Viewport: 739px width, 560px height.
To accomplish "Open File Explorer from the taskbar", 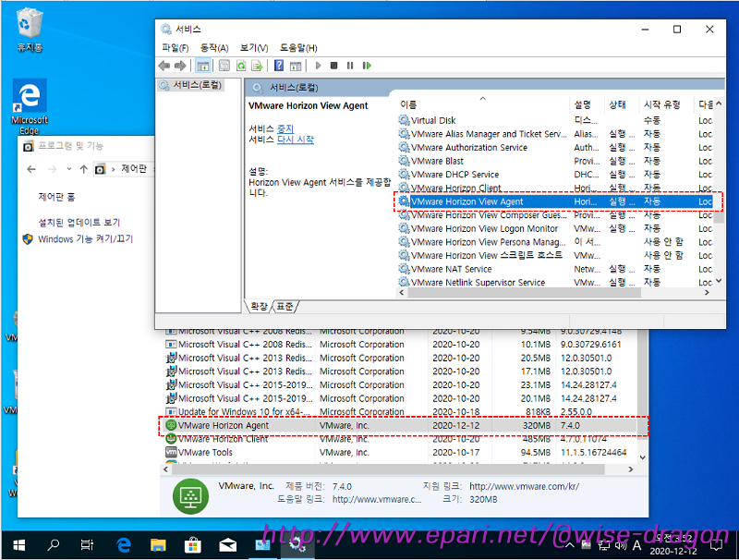I will pyautogui.click(x=158, y=545).
